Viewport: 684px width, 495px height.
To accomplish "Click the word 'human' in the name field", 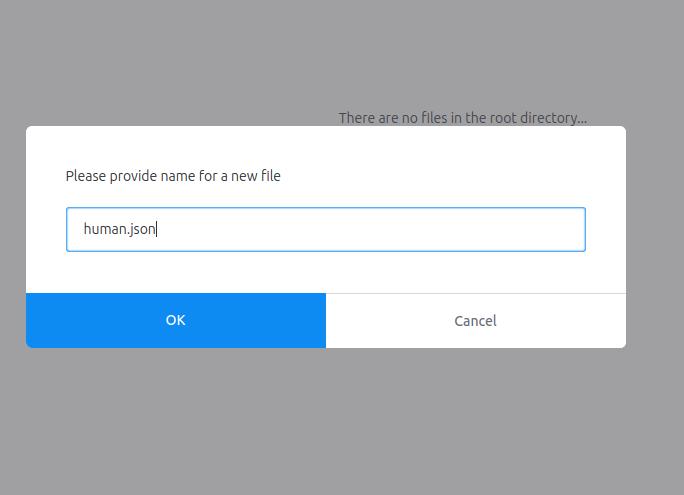I will click(x=105, y=229).
